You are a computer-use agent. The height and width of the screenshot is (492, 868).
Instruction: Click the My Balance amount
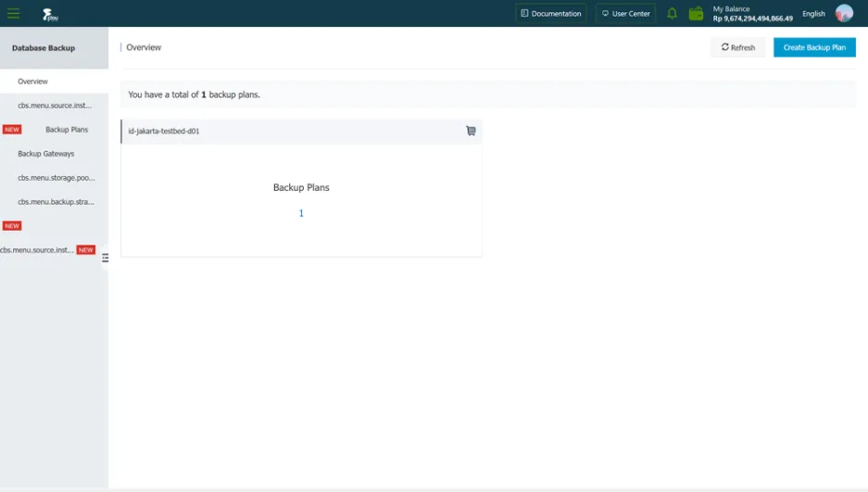[752, 19]
